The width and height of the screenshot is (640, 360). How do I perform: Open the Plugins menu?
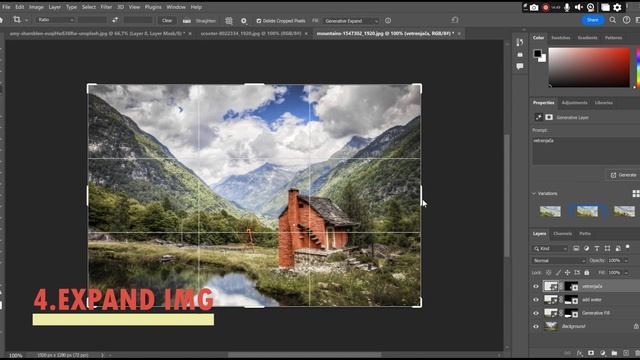(x=153, y=7)
